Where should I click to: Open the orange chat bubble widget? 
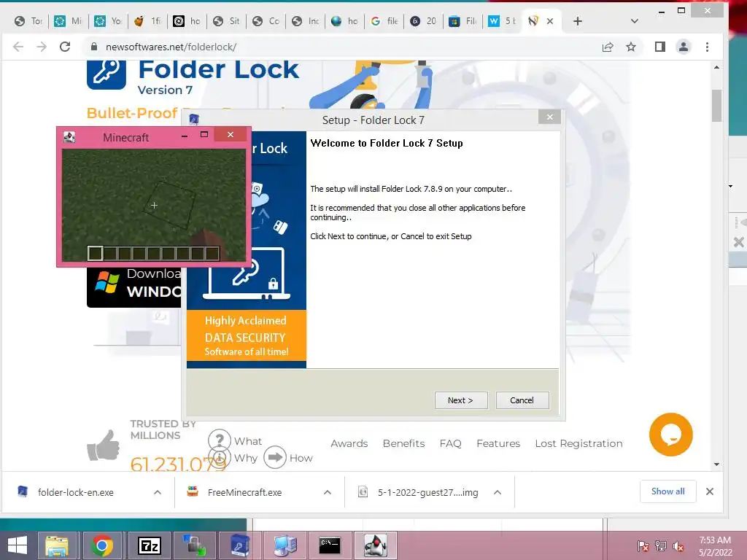click(x=671, y=435)
